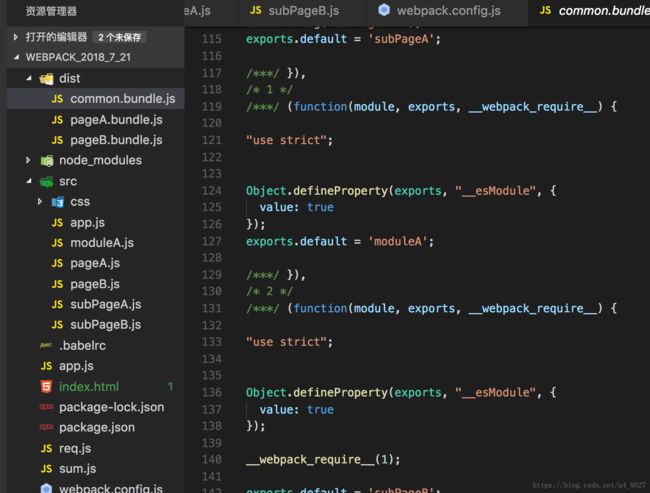Click the css folder icon

(57, 202)
